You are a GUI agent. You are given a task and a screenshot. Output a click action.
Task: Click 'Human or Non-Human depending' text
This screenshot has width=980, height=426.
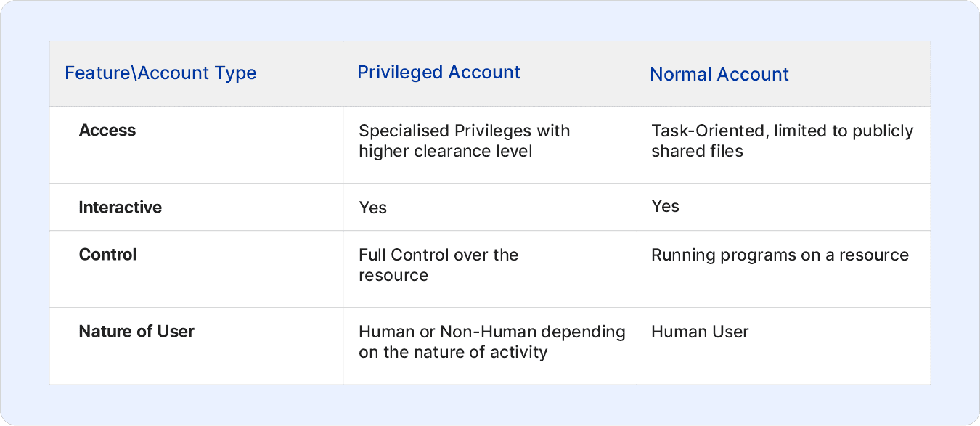pyautogui.click(x=492, y=332)
